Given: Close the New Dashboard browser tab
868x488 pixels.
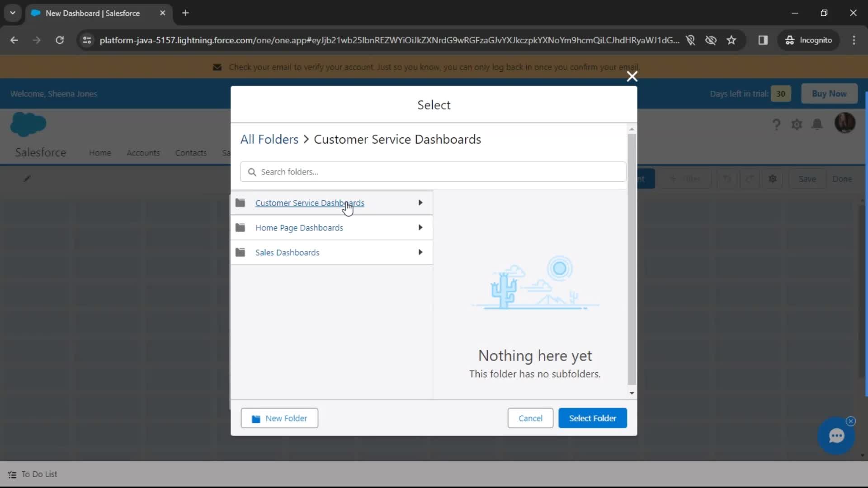Looking at the screenshot, I should coord(163,13).
